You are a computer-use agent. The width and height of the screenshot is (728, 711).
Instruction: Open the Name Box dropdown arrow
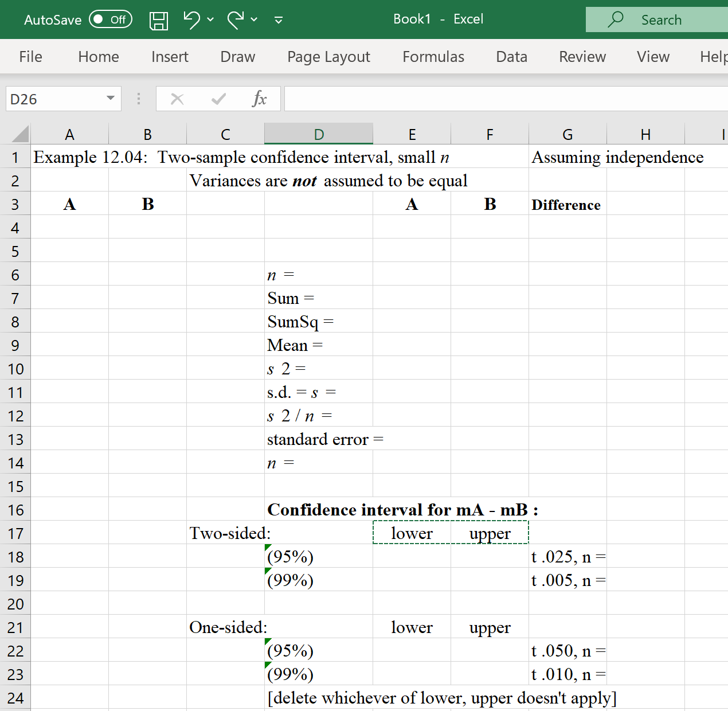[111, 99]
